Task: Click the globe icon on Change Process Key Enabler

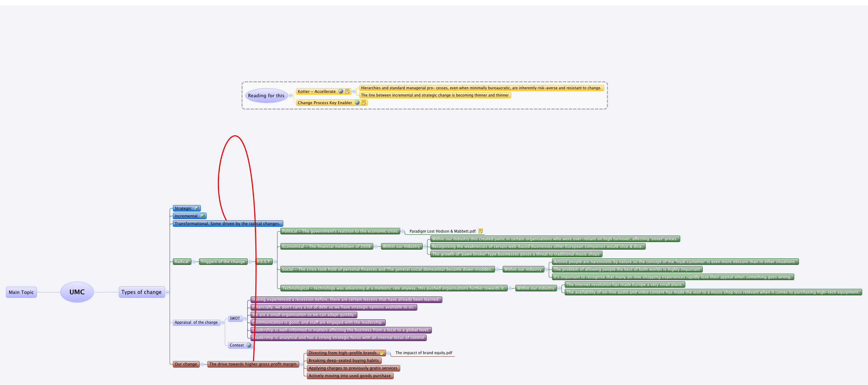Action: click(x=358, y=103)
